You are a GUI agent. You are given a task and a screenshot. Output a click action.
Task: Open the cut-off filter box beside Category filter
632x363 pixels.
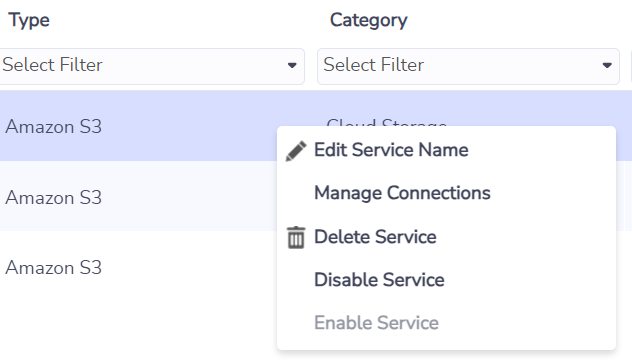click(x=631, y=66)
